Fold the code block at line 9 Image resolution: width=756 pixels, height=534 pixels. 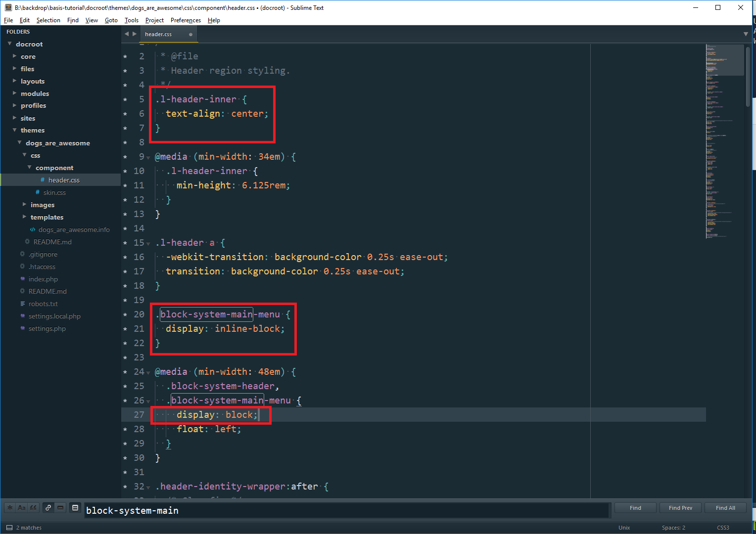click(x=148, y=158)
